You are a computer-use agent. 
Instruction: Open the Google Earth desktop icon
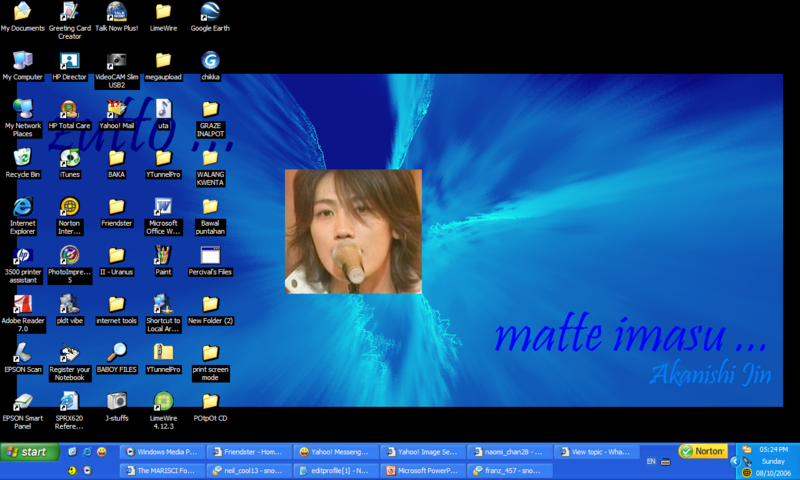[x=210, y=12]
